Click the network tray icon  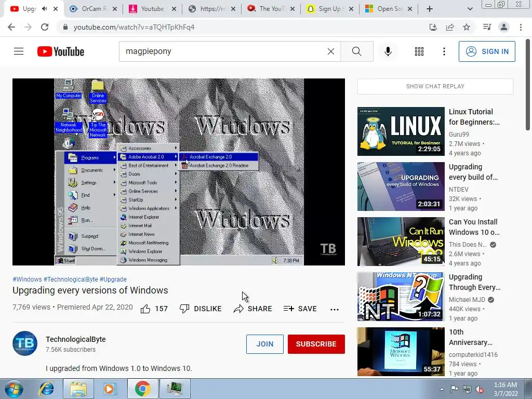tap(467, 389)
